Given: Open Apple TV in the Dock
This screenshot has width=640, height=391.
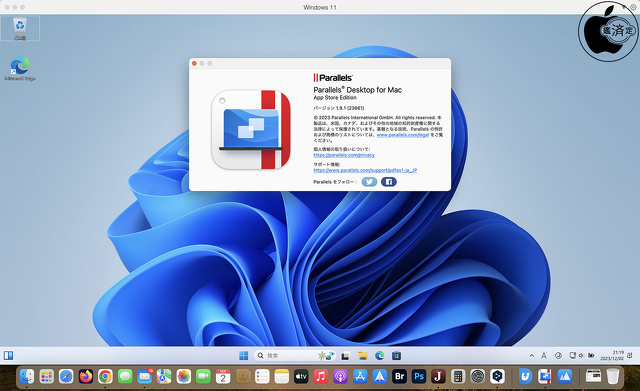Looking at the screenshot, I should [x=301, y=376].
